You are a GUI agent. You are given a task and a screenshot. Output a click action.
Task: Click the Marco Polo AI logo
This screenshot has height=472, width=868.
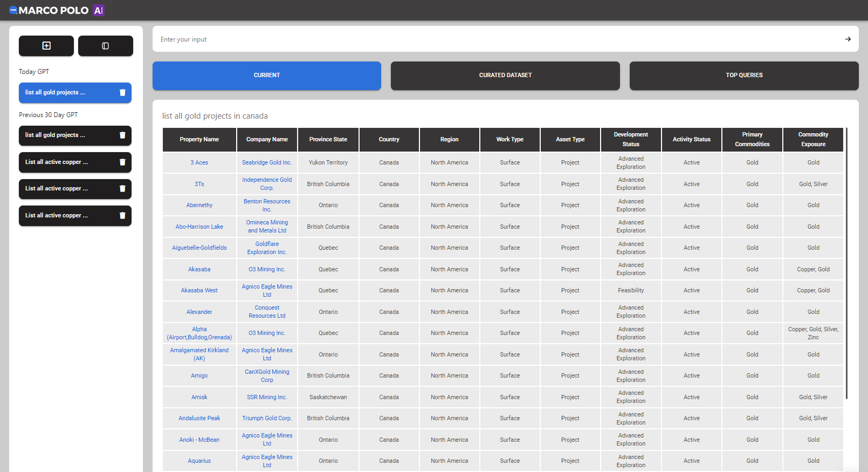click(x=57, y=10)
